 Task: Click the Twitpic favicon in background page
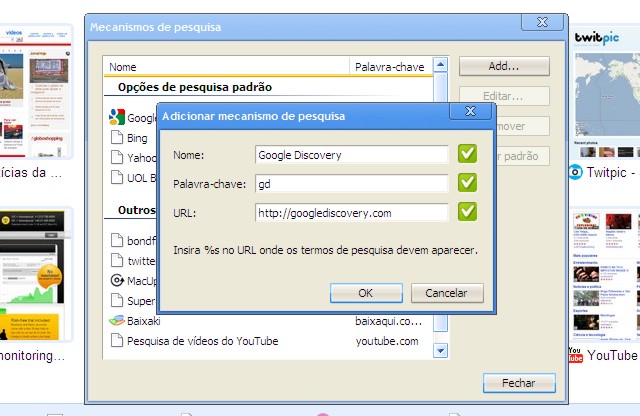[576, 172]
